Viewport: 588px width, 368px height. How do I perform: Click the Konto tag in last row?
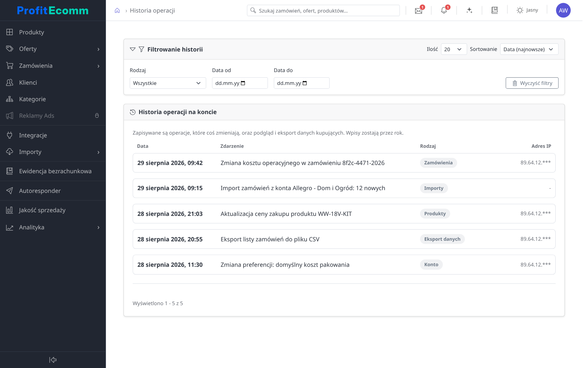(x=431, y=265)
